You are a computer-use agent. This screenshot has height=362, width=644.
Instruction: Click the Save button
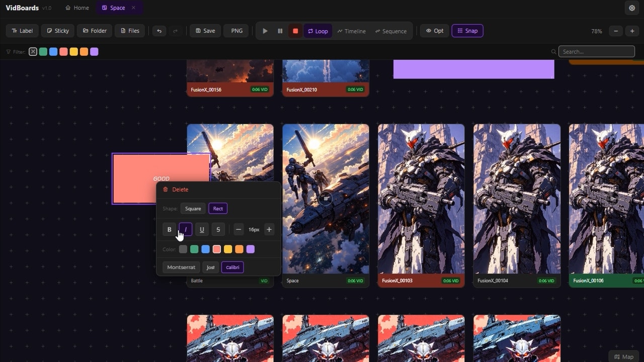pos(205,31)
